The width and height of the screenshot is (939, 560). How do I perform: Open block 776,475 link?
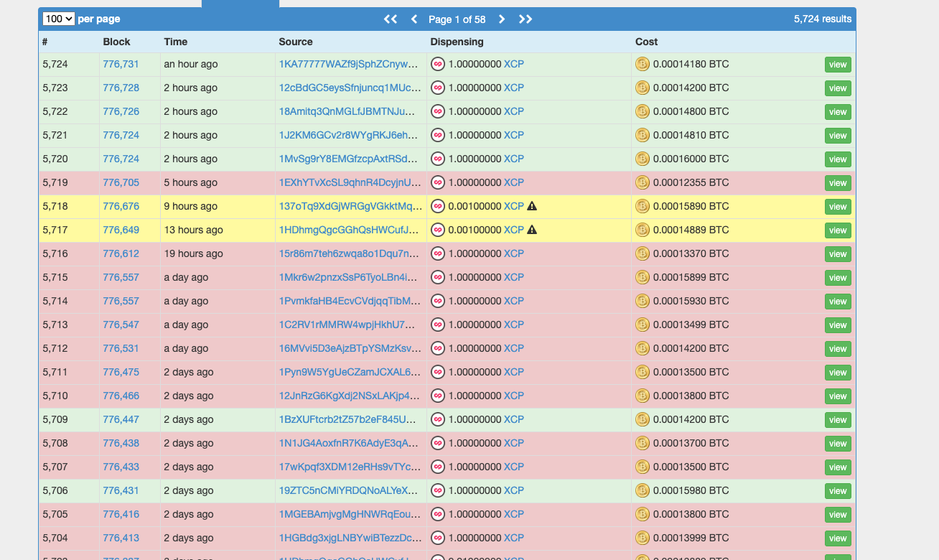coord(121,372)
